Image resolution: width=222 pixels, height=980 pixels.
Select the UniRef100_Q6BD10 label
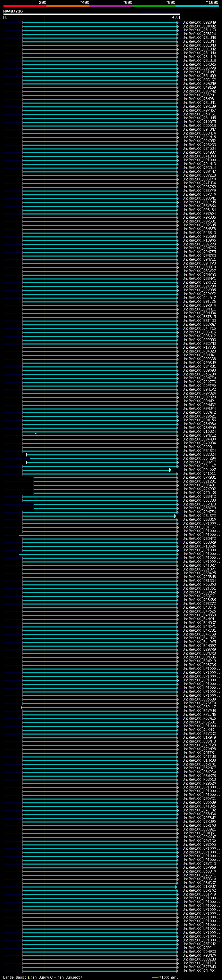coord(199,520)
